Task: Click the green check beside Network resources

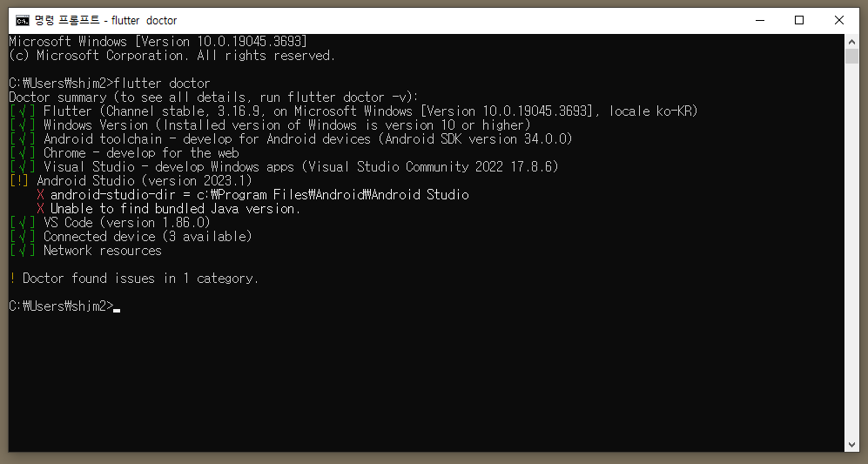Action: pyautogui.click(x=23, y=250)
